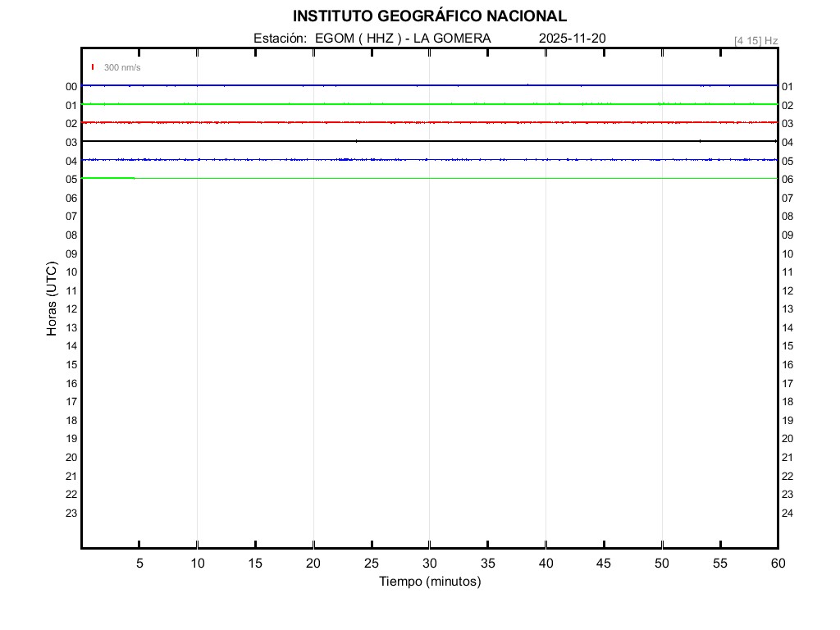Click the left-axis hour label 23
The height and width of the screenshot is (630, 840).
pos(71,514)
